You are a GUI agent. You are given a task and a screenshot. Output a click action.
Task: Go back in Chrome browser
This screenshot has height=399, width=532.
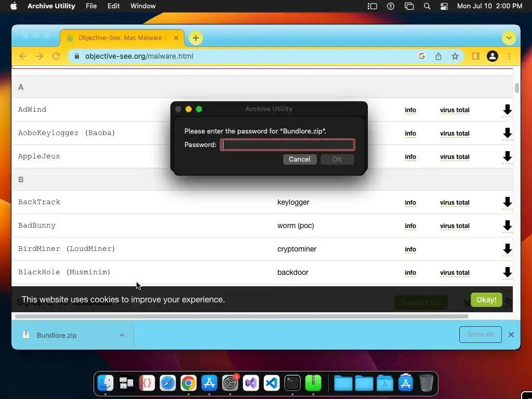click(x=23, y=56)
